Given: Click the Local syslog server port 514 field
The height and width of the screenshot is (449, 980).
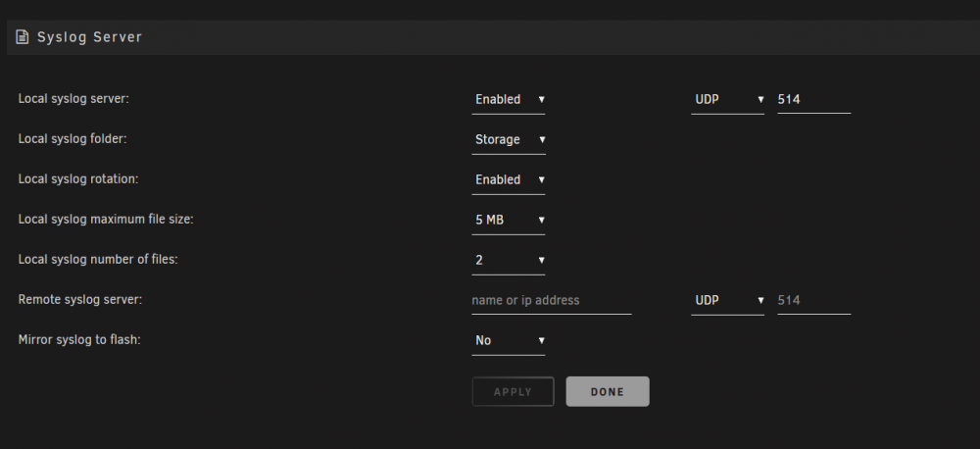Looking at the screenshot, I should point(813,99).
